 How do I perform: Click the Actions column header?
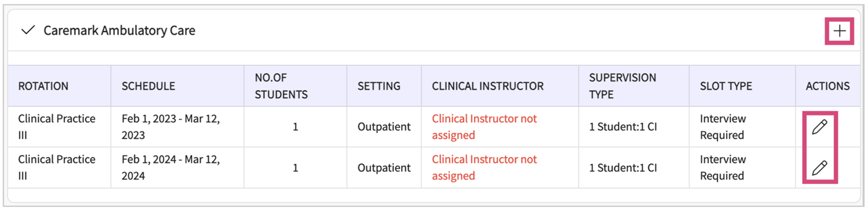[828, 86]
